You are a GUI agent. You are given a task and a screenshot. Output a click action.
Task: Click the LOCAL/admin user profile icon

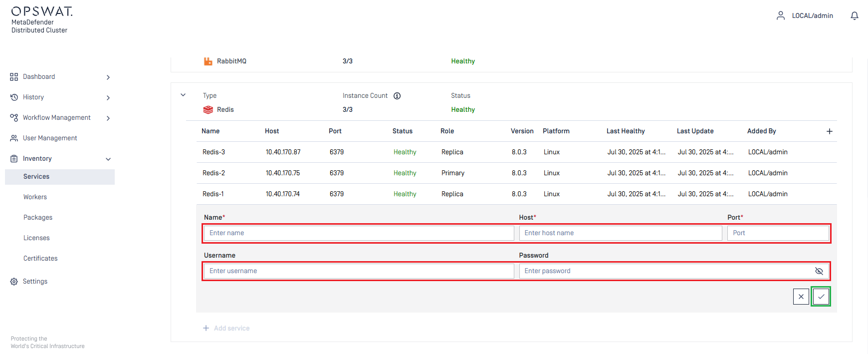point(781,16)
